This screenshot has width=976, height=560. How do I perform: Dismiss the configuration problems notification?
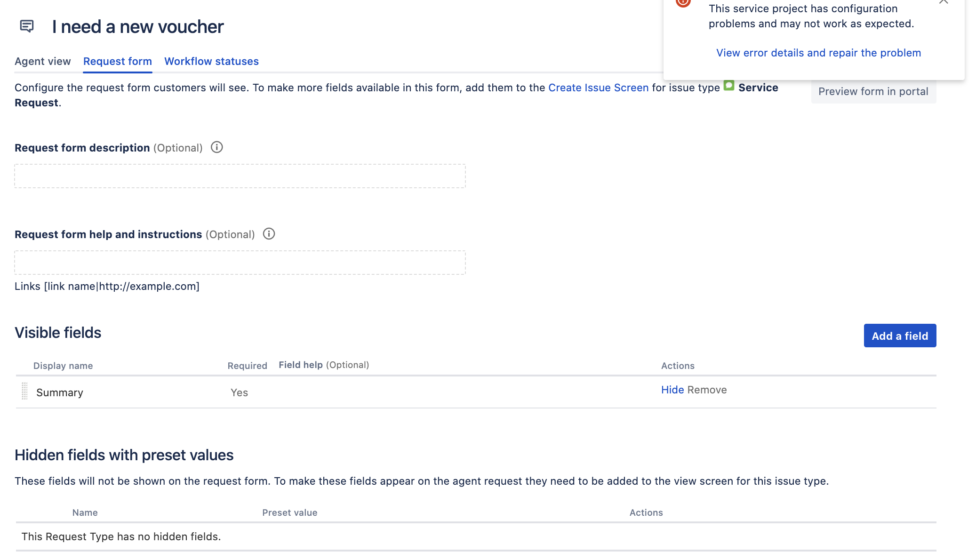coord(944,1)
